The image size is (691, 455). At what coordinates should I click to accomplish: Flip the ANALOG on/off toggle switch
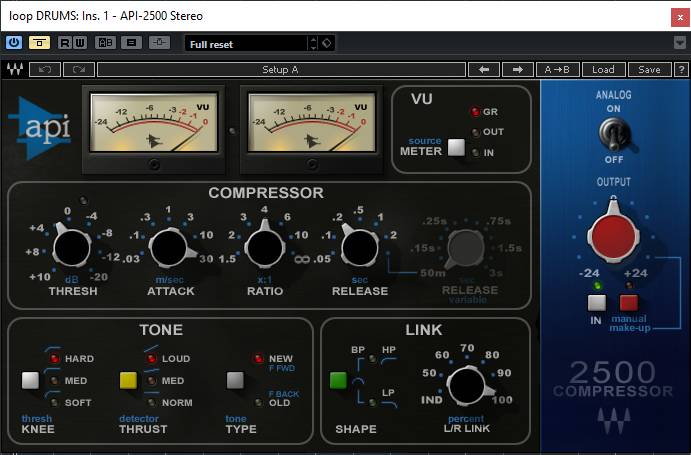point(614,134)
